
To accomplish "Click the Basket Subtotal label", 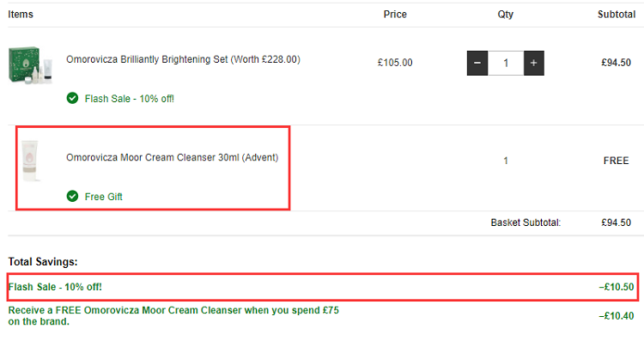I will pos(526,222).
